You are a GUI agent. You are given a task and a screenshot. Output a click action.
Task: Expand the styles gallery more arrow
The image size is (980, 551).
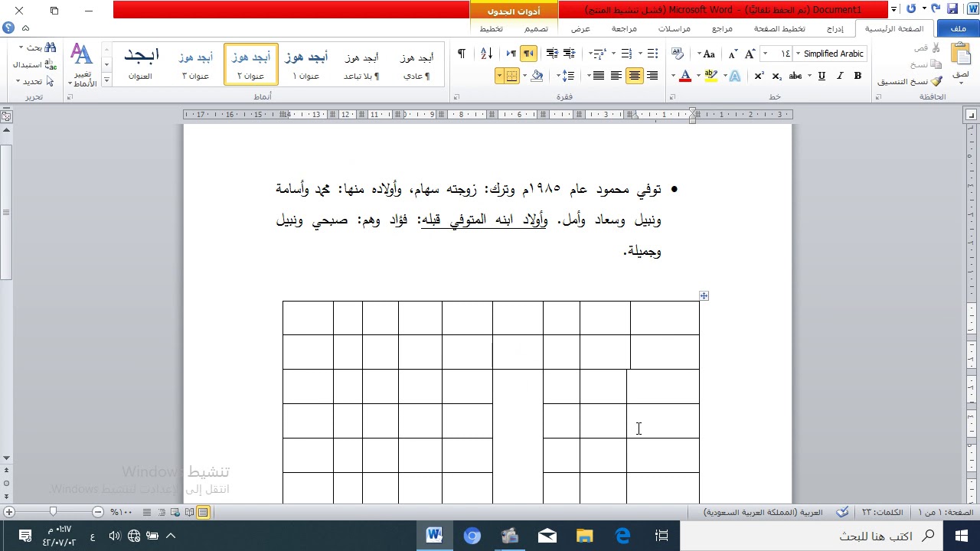(x=107, y=80)
